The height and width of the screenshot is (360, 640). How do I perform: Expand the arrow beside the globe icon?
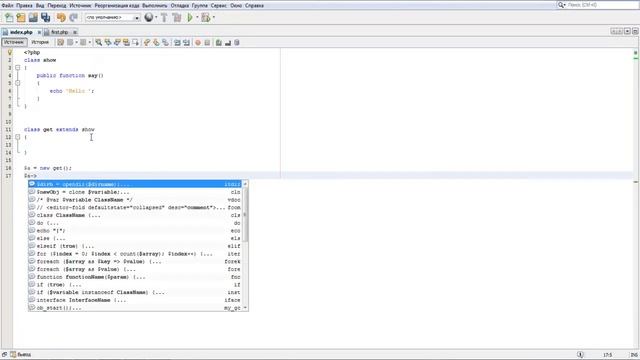[x=156, y=18]
